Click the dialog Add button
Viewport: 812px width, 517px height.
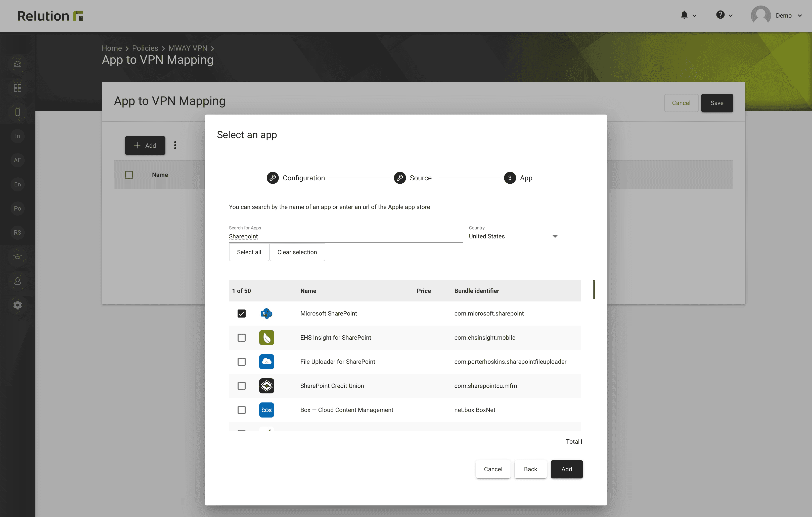[x=566, y=469]
